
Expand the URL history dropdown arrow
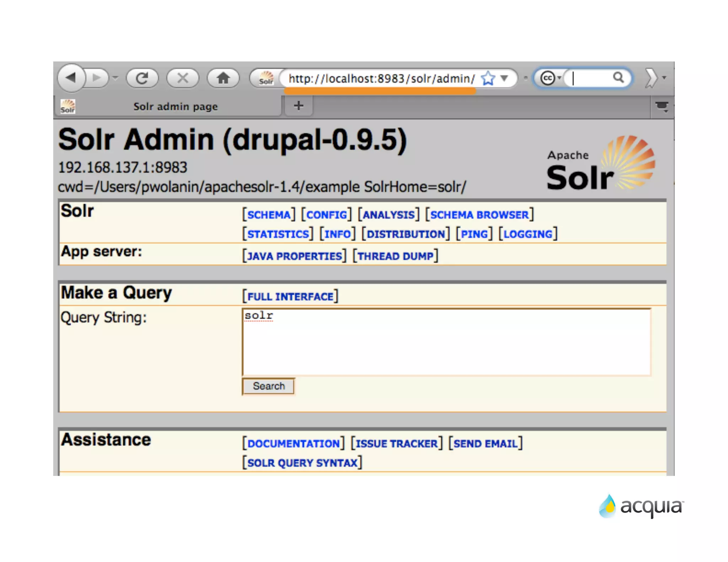[504, 78]
